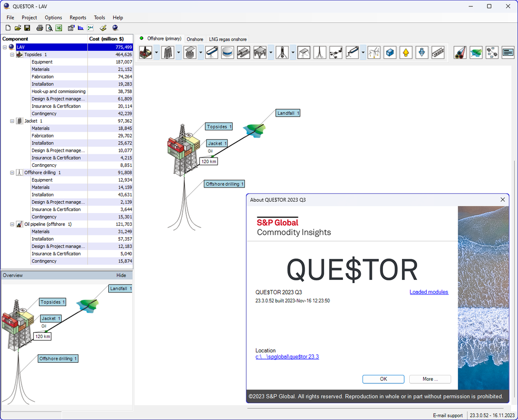Add the blue cube component icon

click(x=390, y=52)
